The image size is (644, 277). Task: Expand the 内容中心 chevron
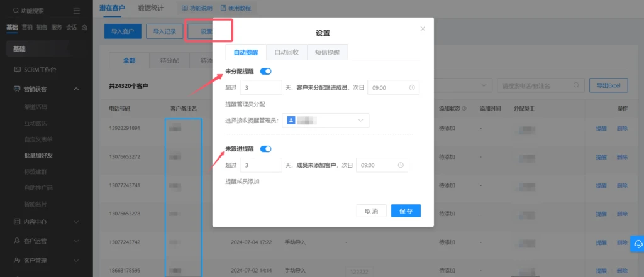point(76,222)
